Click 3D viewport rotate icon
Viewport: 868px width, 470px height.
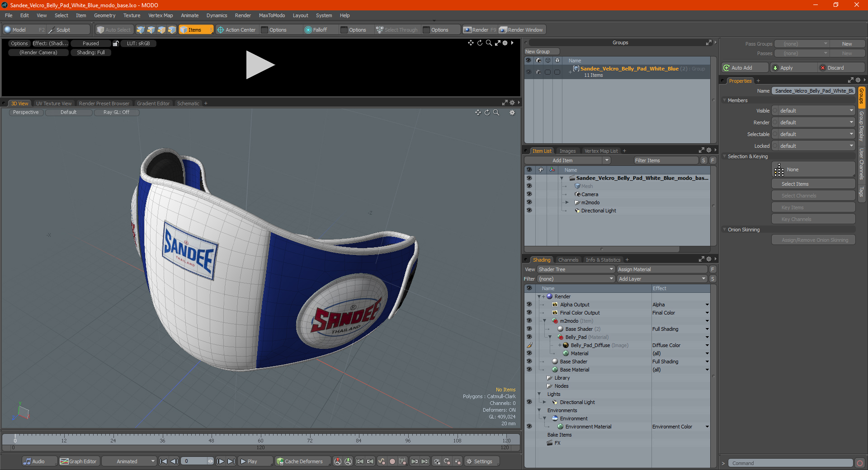tap(487, 113)
